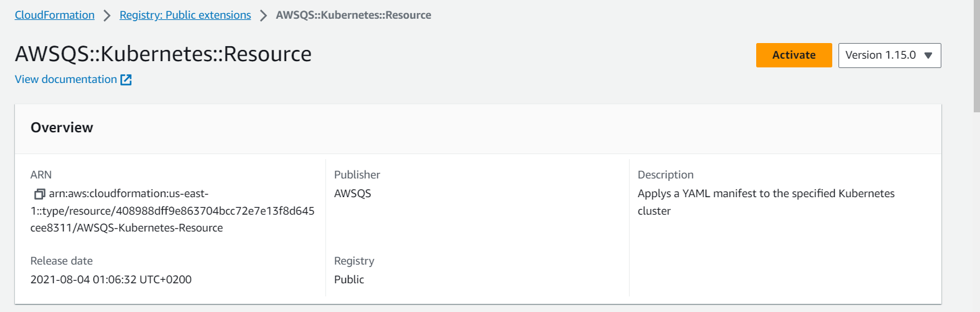Click the ARN value text
Image resolution: width=980 pixels, height=312 pixels.
172,211
